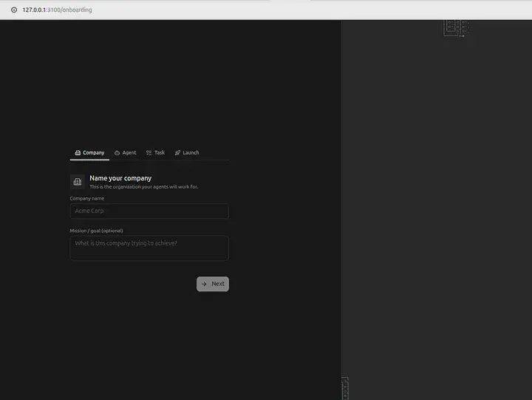
Task: Open site info icon in address bar
Action: (x=13, y=10)
